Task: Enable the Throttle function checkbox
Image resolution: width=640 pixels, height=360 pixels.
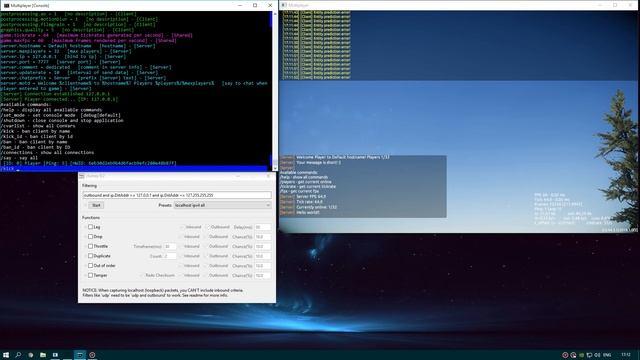Action: (x=91, y=247)
